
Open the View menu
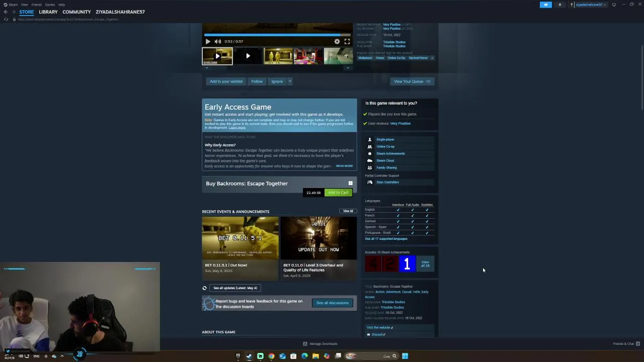click(x=24, y=5)
